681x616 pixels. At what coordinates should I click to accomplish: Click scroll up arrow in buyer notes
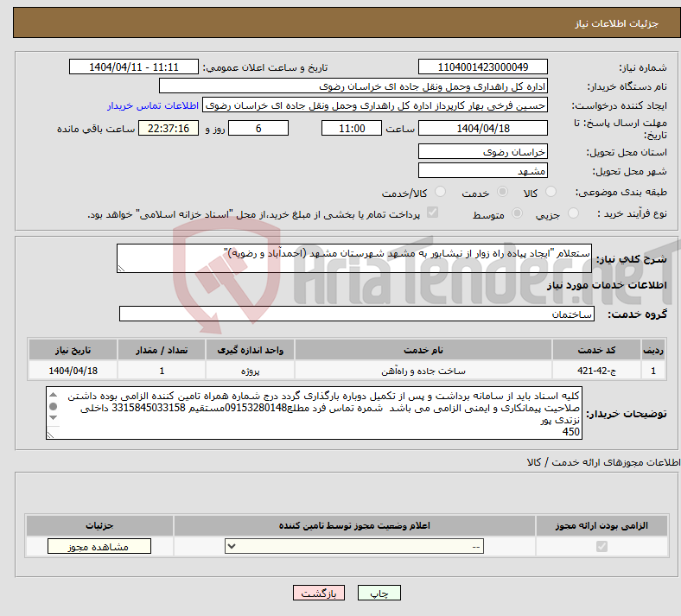pos(53,395)
